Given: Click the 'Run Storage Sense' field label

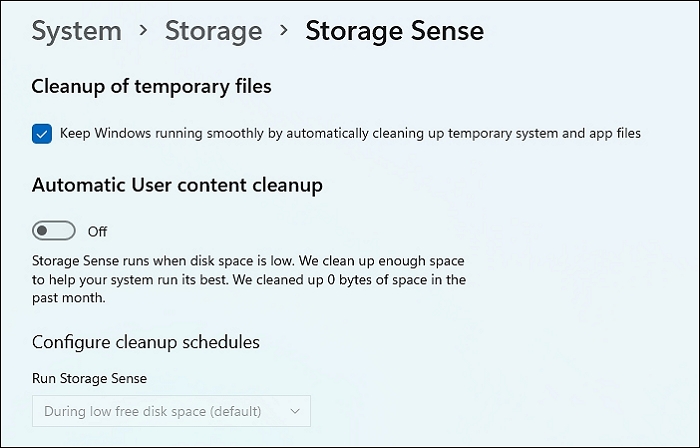Looking at the screenshot, I should click(x=90, y=379).
